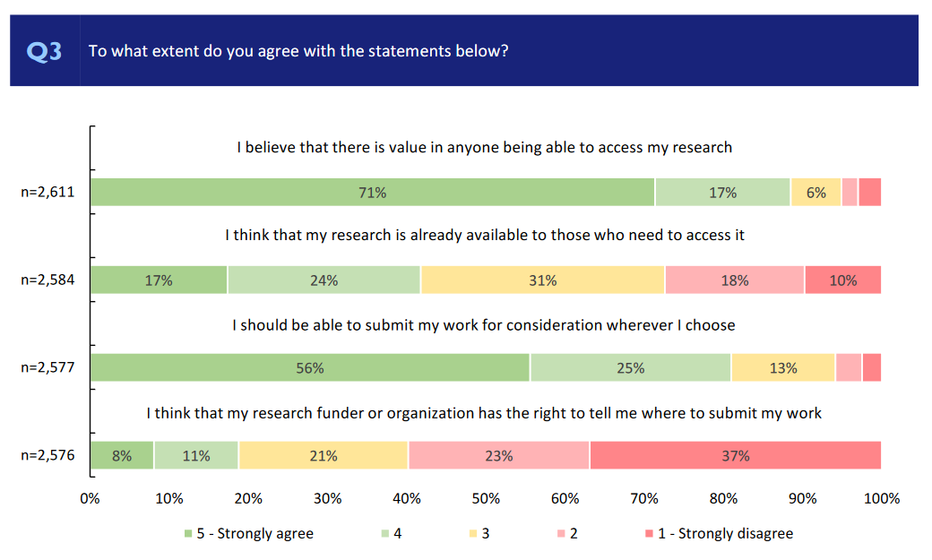932x560 pixels.
Task: Click the 100% axis tick label
Action: [881, 499]
